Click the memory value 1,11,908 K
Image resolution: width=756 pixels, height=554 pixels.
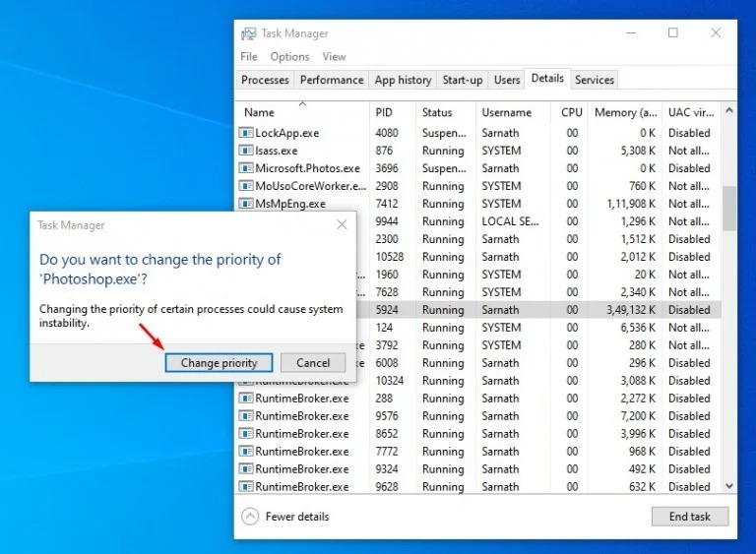click(631, 204)
